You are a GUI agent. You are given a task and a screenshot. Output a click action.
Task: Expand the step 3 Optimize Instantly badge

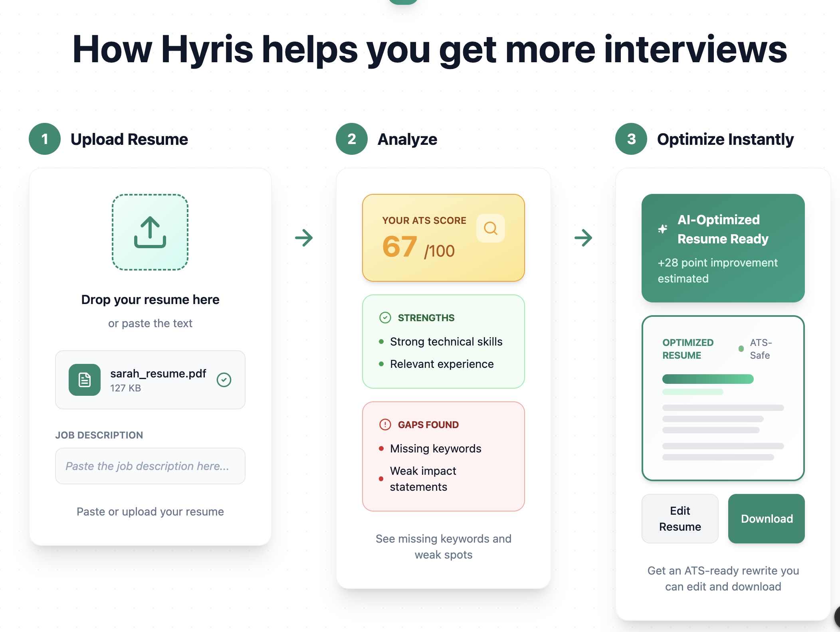click(631, 139)
